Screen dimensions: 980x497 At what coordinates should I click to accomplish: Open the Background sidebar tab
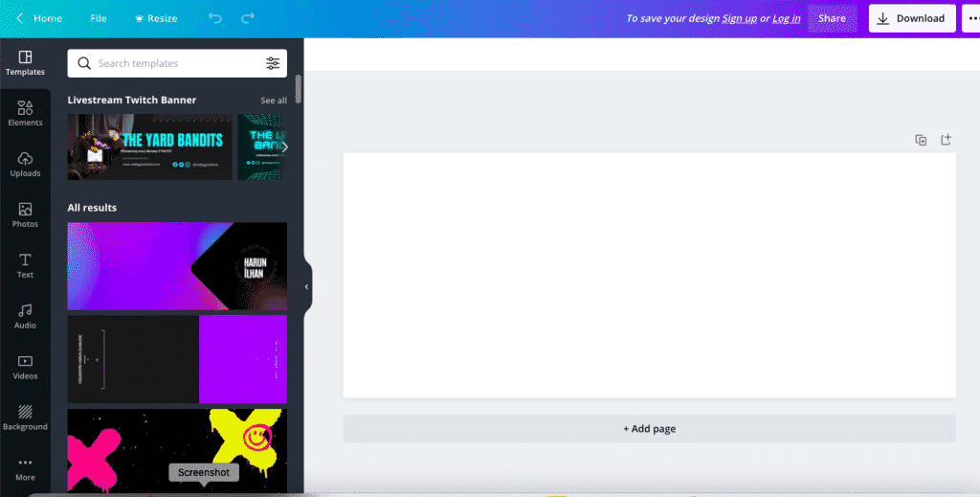coord(25,418)
